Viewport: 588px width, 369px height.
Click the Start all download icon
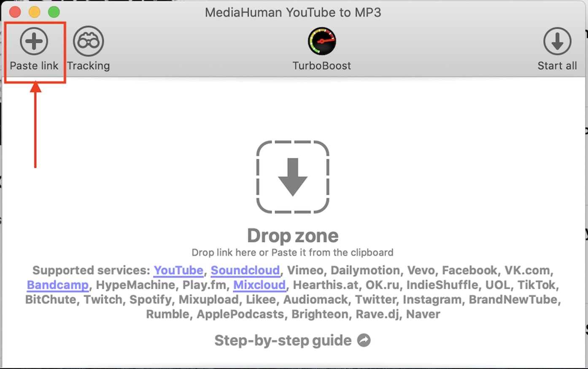(x=557, y=41)
